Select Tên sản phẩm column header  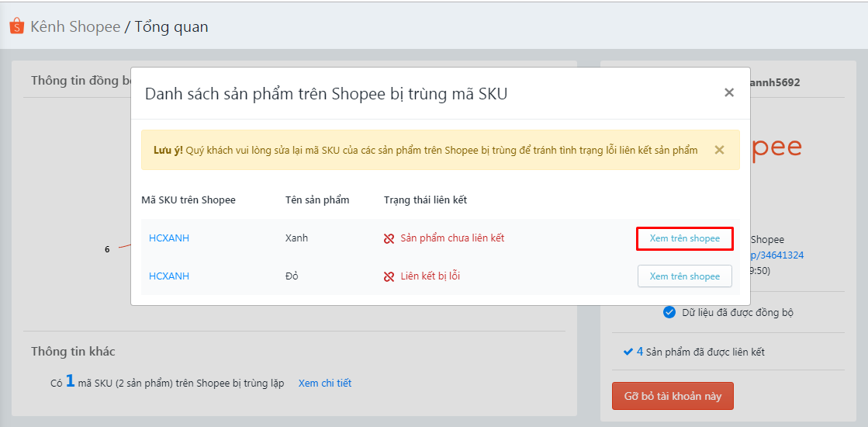point(317,200)
